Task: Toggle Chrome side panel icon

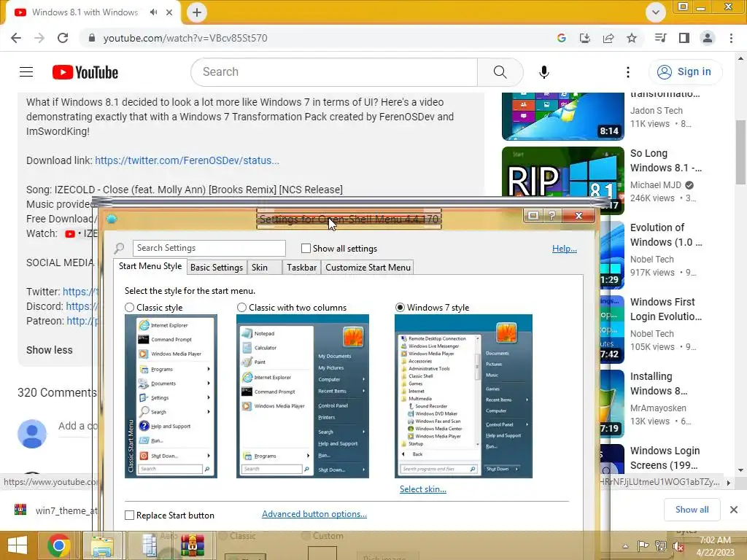Action: tap(684, 38)
